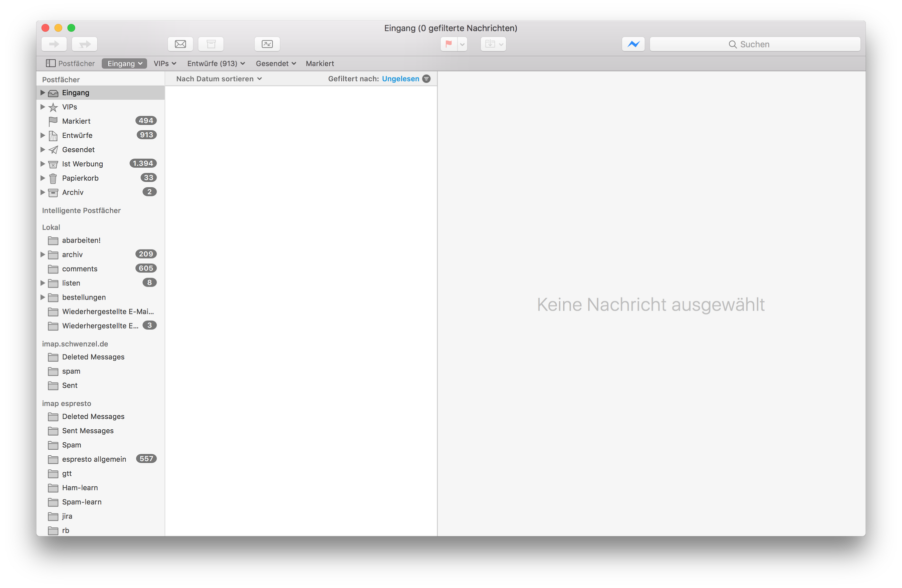This screenshot has height=588, width=902.
Task: Open the espresto allgemein folder
Action: coord(100,459)
